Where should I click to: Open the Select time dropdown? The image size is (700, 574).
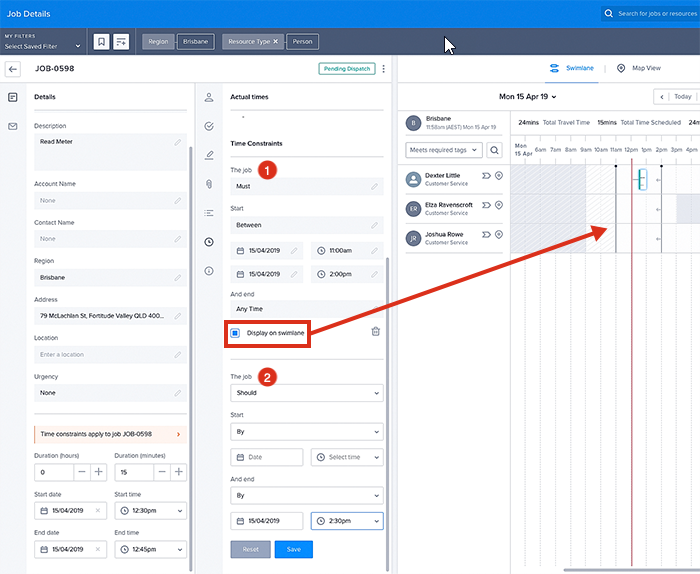347,458
